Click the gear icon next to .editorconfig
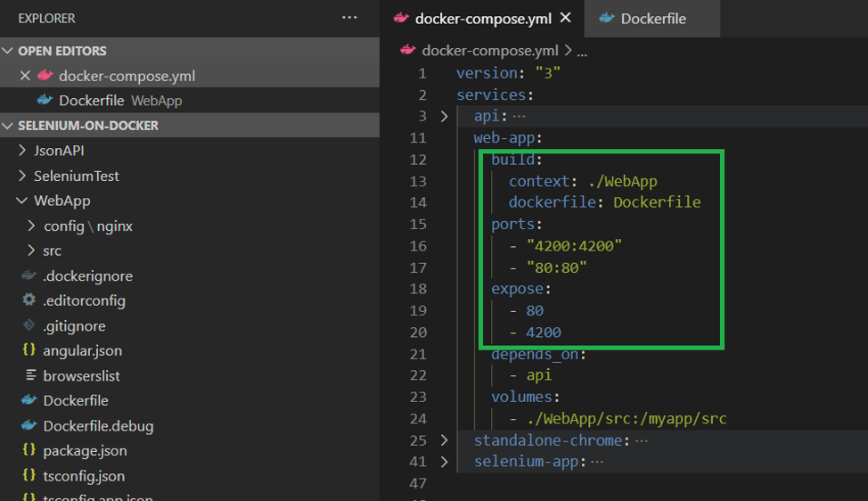Image resolution: width=868 pixels, height=501 pixels. click(29, 300)
